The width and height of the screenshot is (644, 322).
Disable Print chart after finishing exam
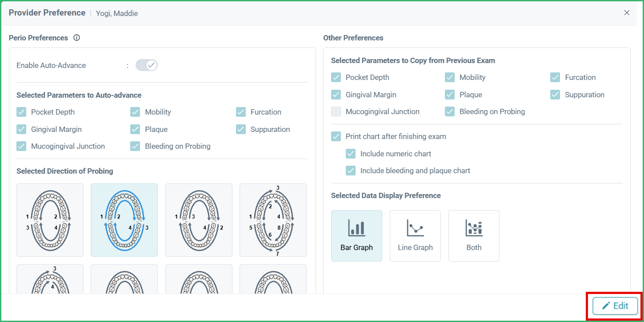click(x=336, y=136)
